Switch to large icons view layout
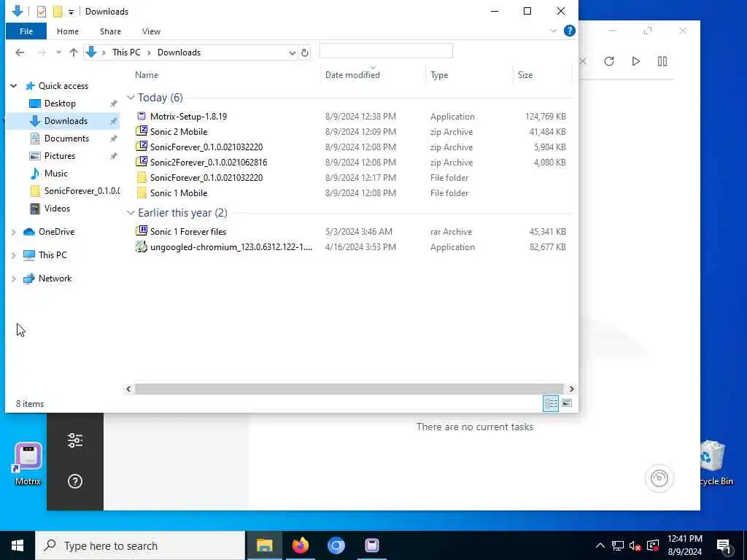Screen dimensions: 747x560 pos(566,403)
